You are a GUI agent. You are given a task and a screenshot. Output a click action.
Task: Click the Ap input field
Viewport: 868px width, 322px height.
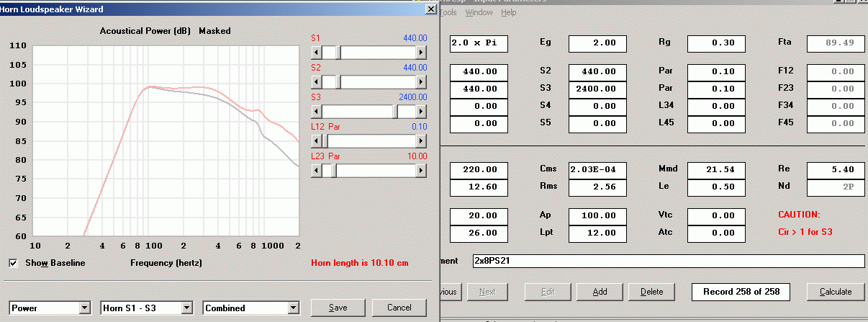click(x=597, y=216)
